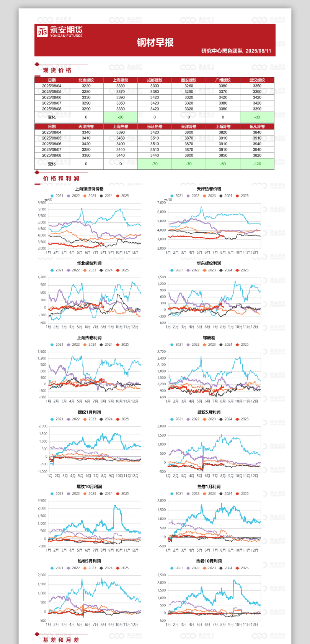This screenshot has width=310, height=644.
Task: Click the 上海热卷利润 chart title
Action: pyautogui.click(x=89, y=338)
